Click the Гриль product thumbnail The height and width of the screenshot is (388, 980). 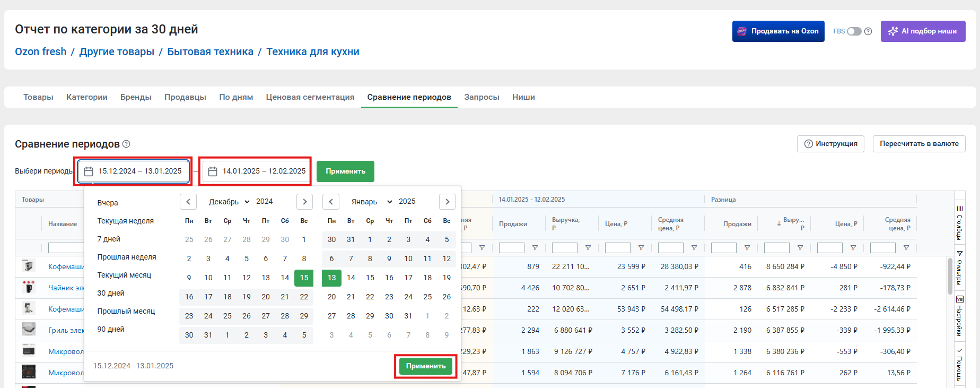click(x=29, y=330)
